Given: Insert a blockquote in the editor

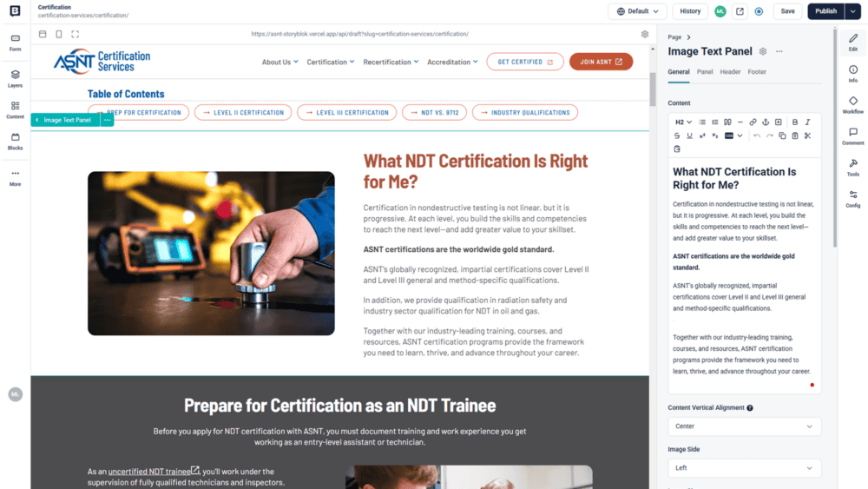Looking at the screenshot, I should (727, 122).
